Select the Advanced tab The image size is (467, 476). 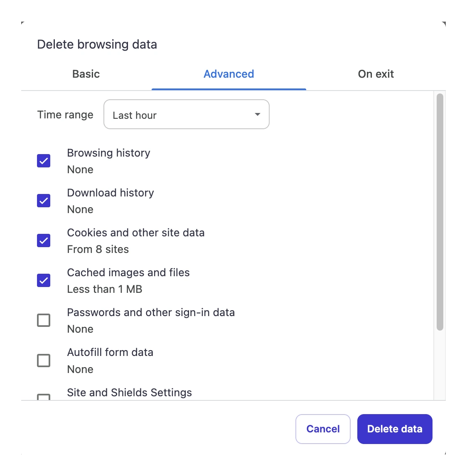[229, 74]
